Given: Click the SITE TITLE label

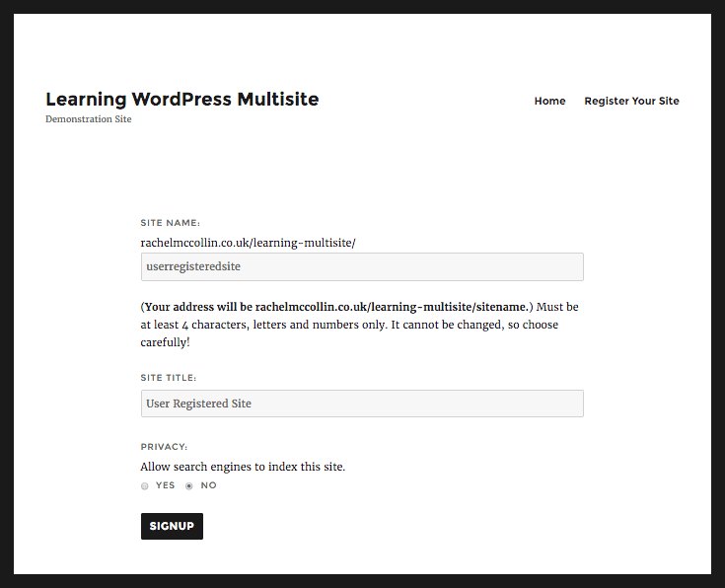Looking at the screenshot, I should coord(169,378).
